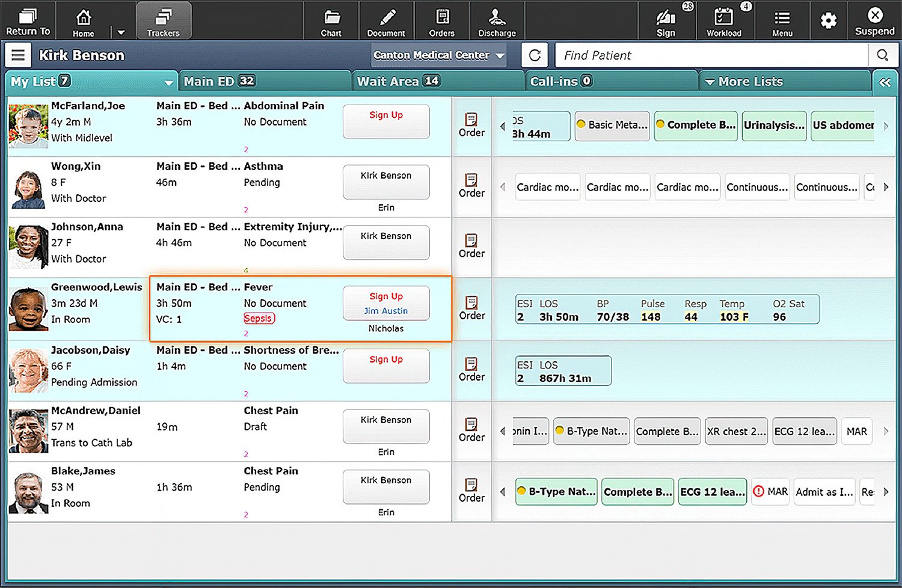The width and height of the screenshot is (902, 588).
Task: Open Basic Meta... order for McFarland
Action: [612, 126]
